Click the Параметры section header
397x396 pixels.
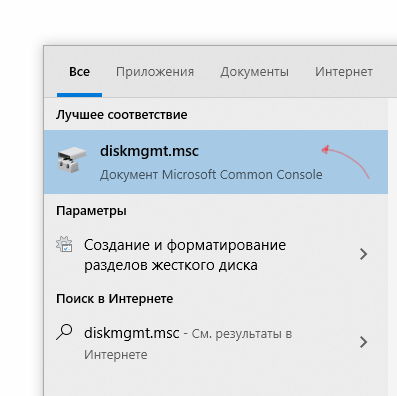91,211
